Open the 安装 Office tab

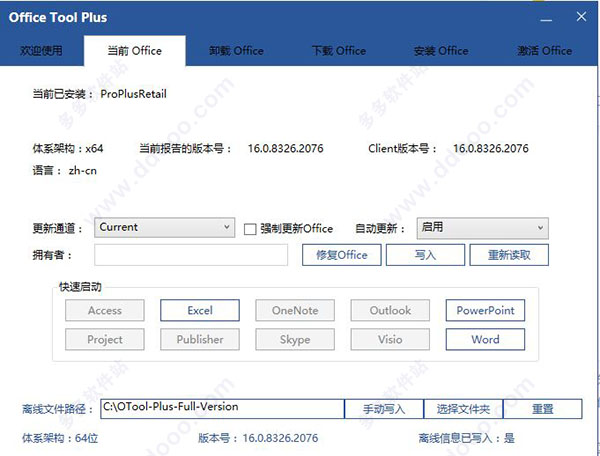tap(441, 50)
